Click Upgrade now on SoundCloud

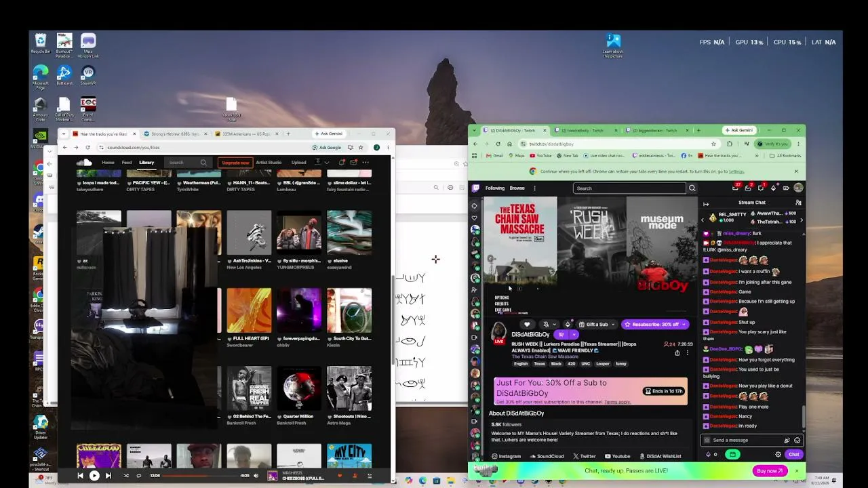pyautogui.click(x=236, y=163)
